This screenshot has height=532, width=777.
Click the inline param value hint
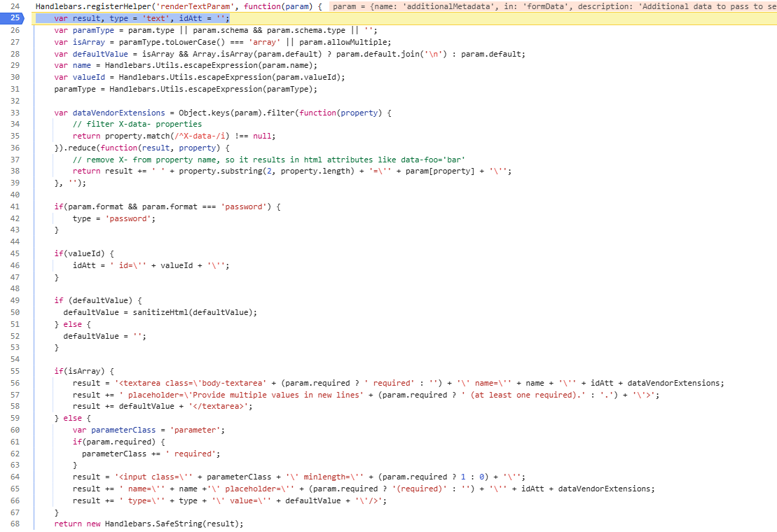pos(553,6)
